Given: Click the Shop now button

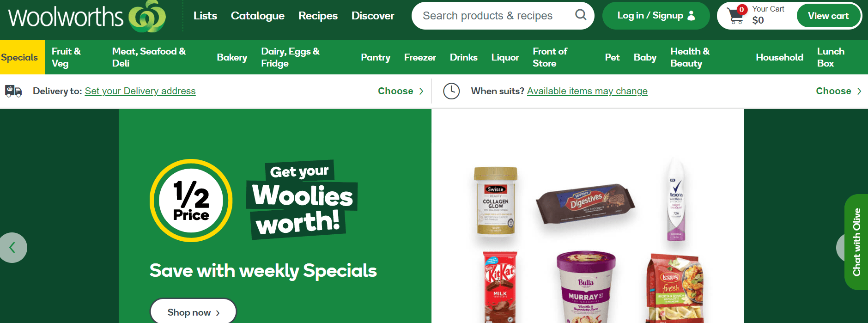Looking at the screenshot, I should pos(193,312).
